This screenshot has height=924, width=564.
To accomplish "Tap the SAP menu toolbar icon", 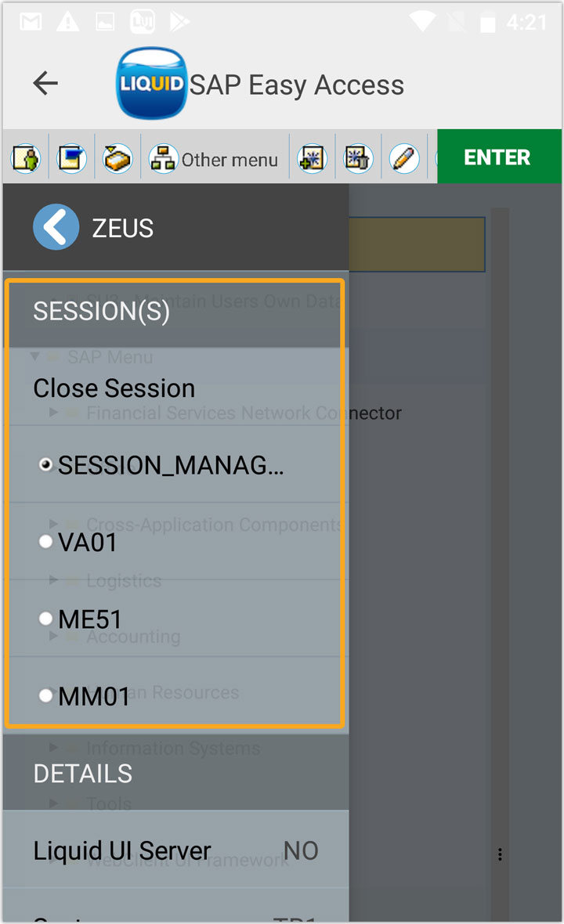I will click(x=71, y=158).
